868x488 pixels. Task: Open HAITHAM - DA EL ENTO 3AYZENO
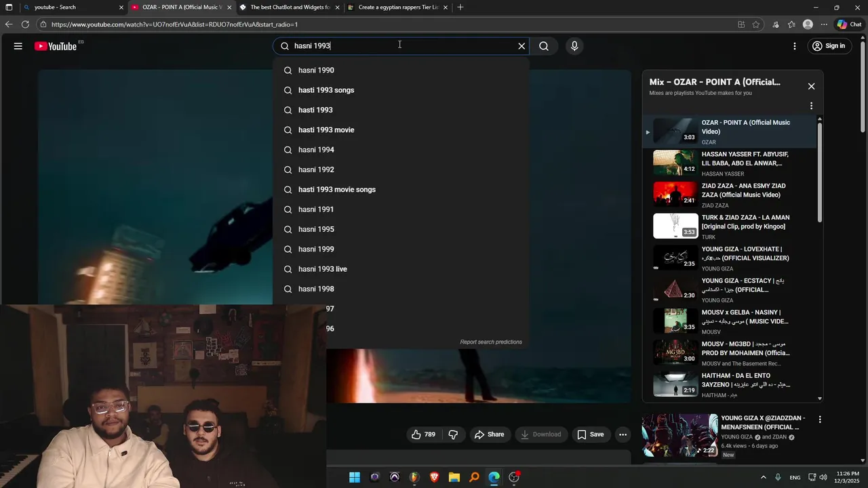[731, 385]
